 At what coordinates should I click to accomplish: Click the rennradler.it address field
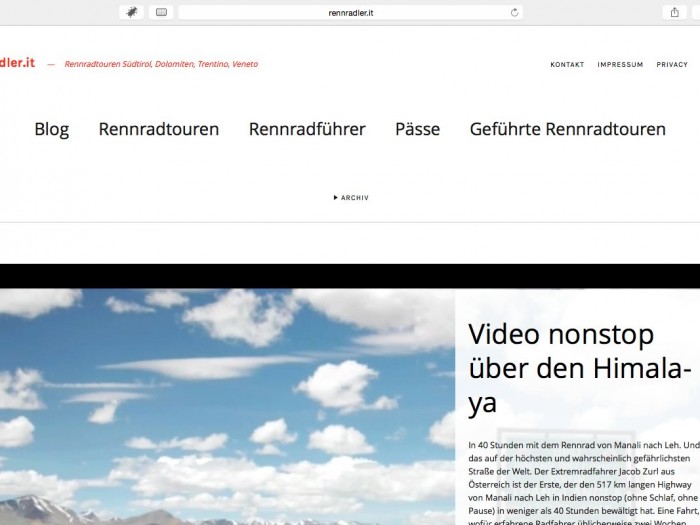tap(350, 12)
